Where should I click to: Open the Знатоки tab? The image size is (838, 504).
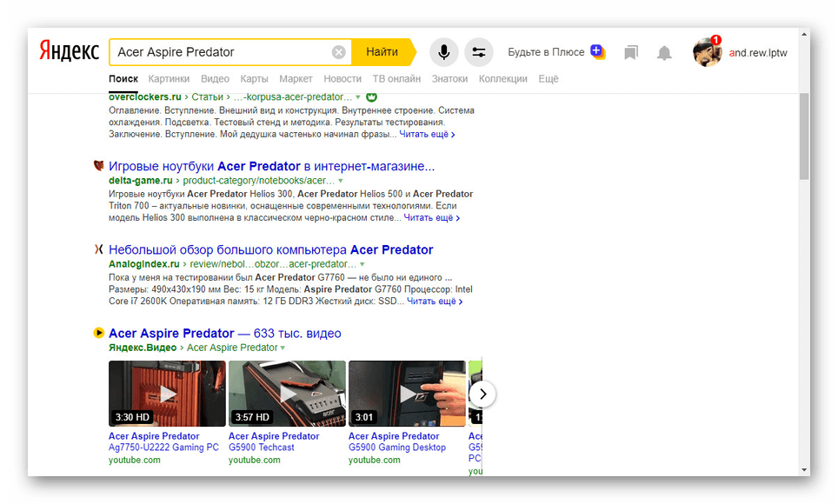click(449, 78)
